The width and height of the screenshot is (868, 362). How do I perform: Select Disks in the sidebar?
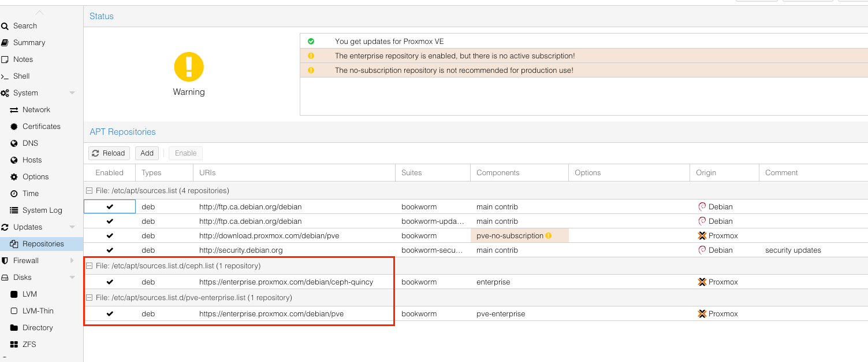[x=23, y=277]
